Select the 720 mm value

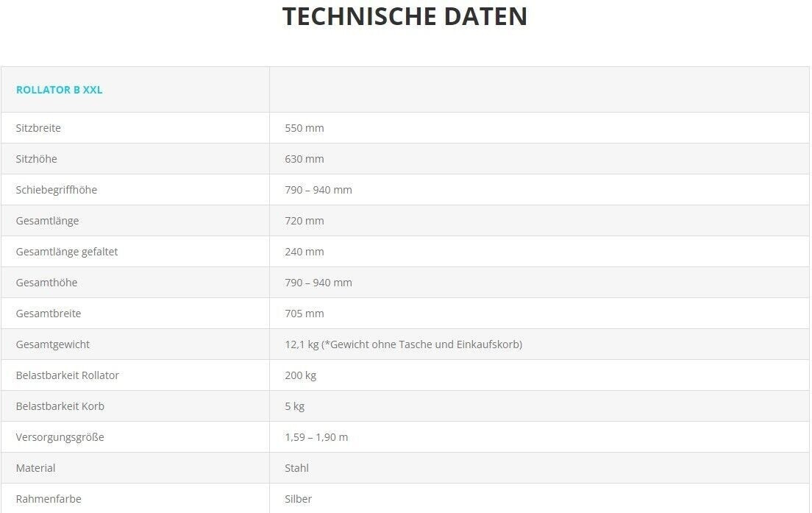[x=304, y=221]
